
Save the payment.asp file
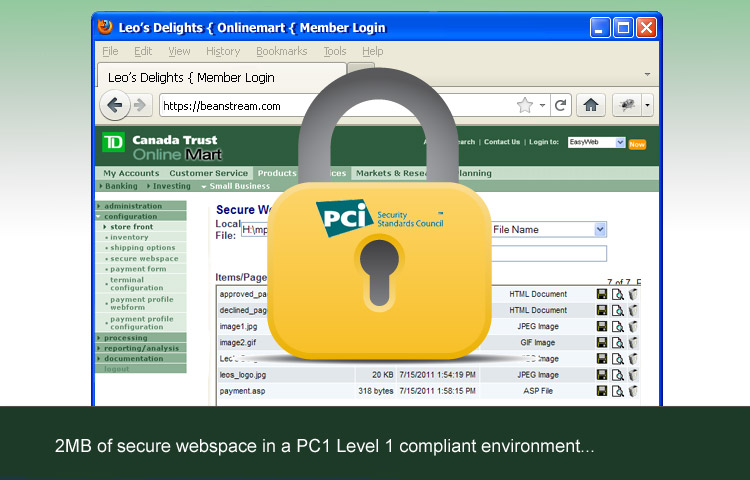[x=602, y=391]
